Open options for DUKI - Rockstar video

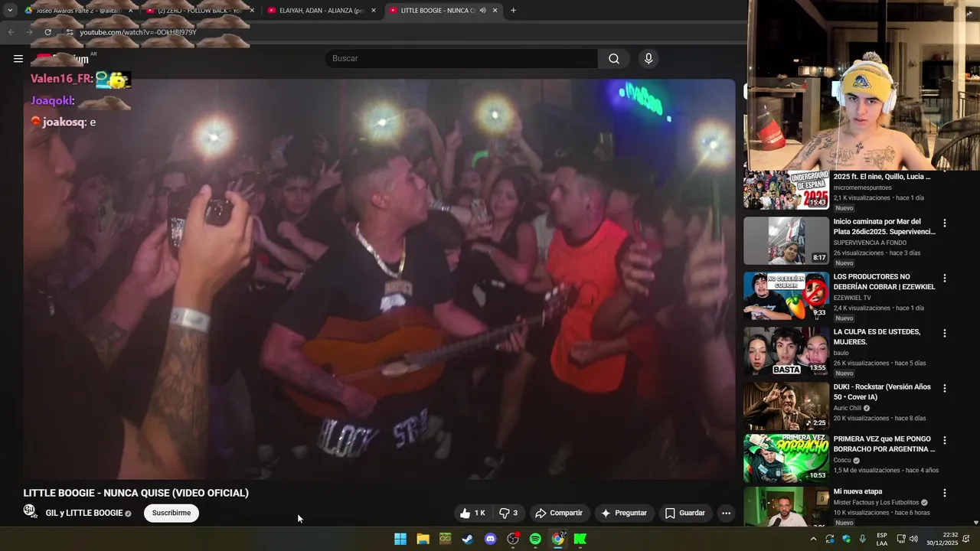[944, 389]
